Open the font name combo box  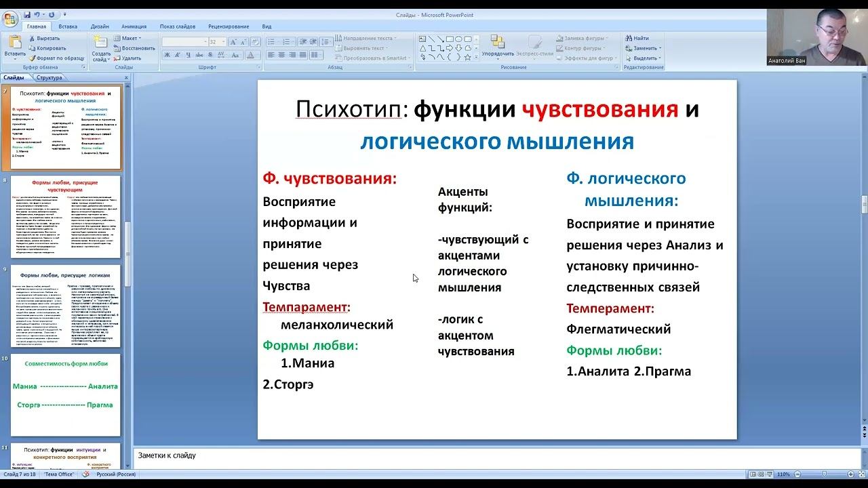click(185, 42)
